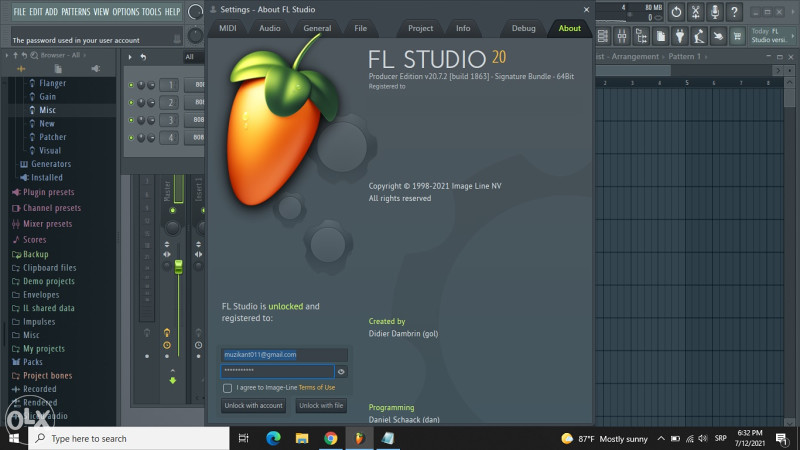Image resolution: width=800 pixels, height=450 pixels.
Task: Open the PATTERNS menu
Action: tap(76, 12)
